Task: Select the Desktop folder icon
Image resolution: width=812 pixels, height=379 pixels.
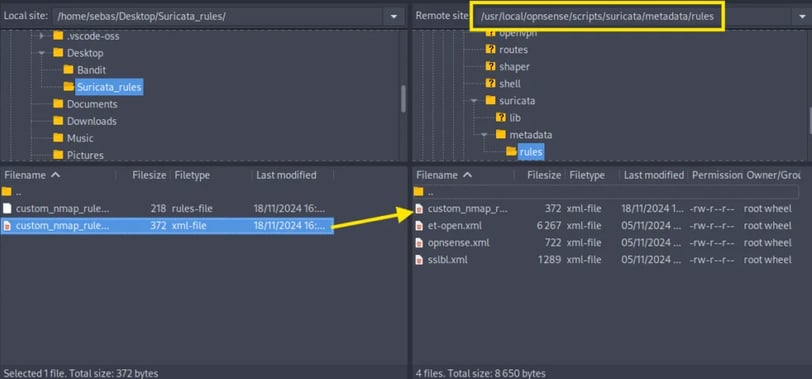Action: (58, 53)
